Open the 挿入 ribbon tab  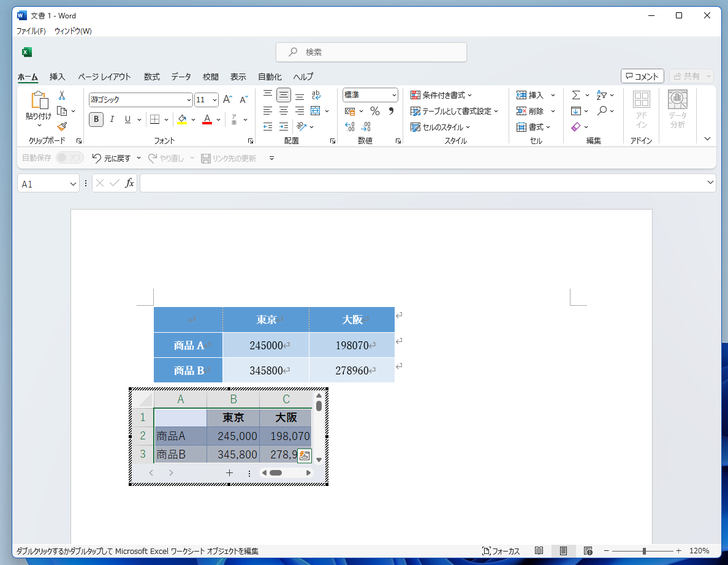click(58, 77)
